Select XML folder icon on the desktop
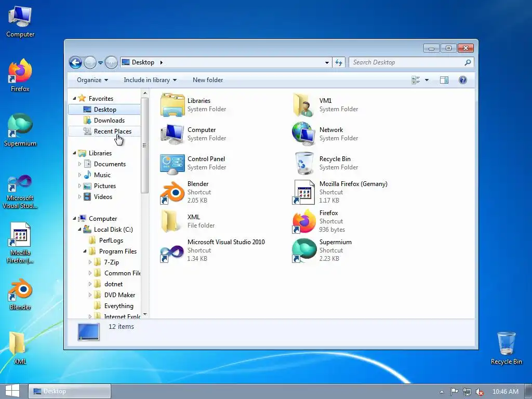 point(19,349)
